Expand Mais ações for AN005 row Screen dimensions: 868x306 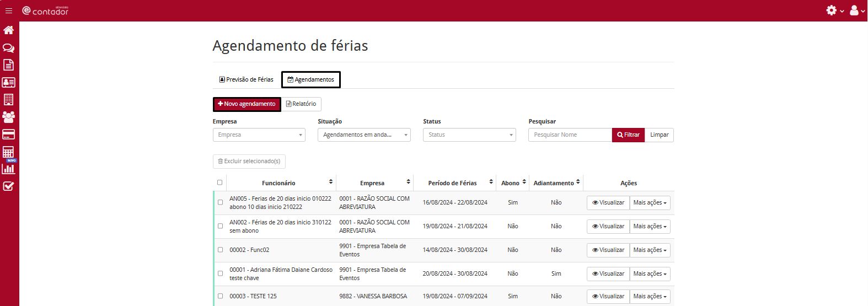click(x=650, y=203)
